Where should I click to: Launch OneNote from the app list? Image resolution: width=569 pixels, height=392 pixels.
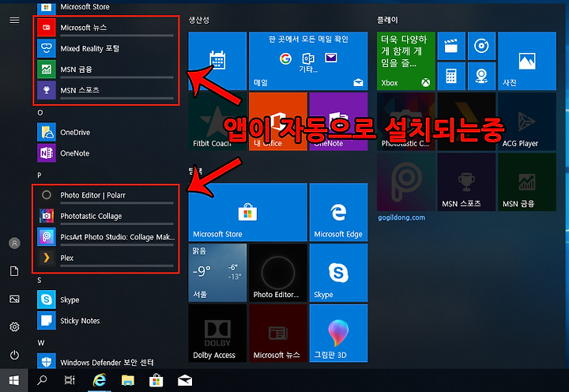pos(106,153)
